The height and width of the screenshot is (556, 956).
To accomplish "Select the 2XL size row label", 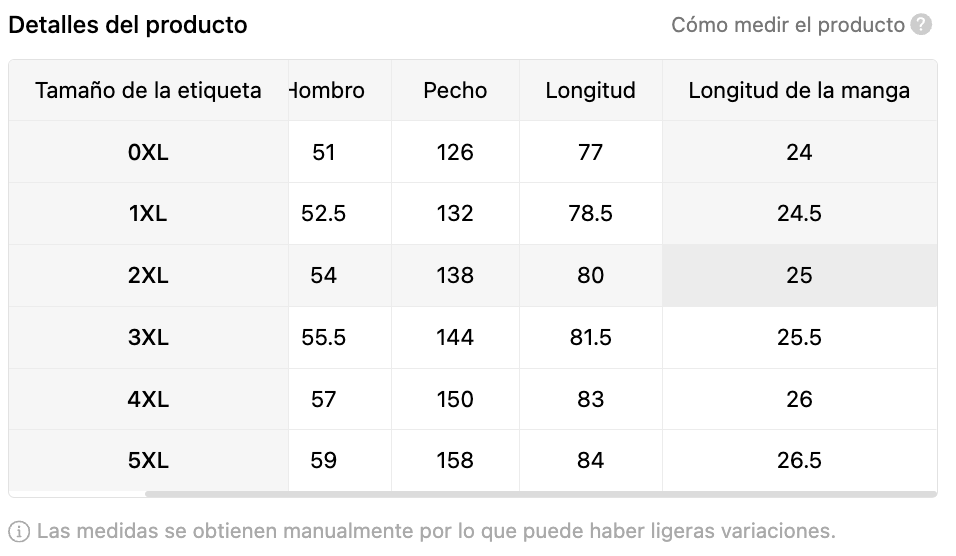I will click(148, 276).
